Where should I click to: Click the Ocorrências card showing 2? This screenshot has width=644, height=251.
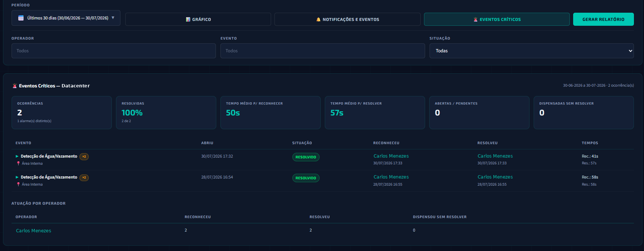pyautogui.click(x=62, y=113)
